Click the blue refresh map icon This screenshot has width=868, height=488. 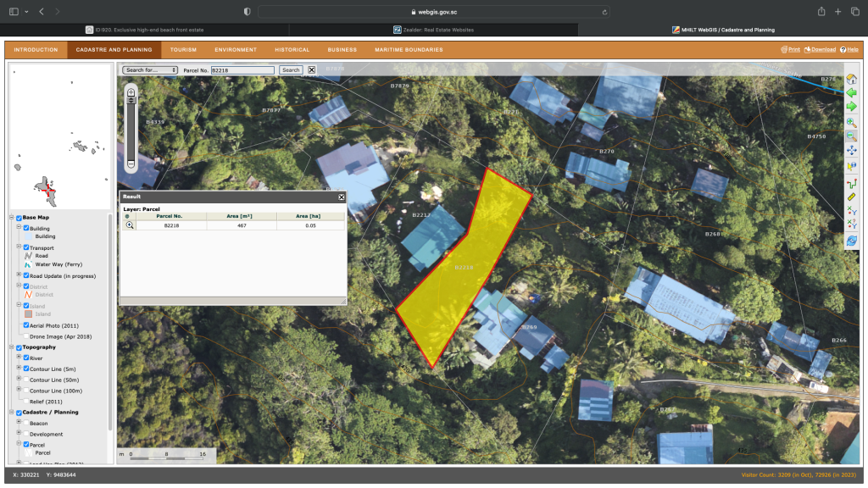point(852,241)
